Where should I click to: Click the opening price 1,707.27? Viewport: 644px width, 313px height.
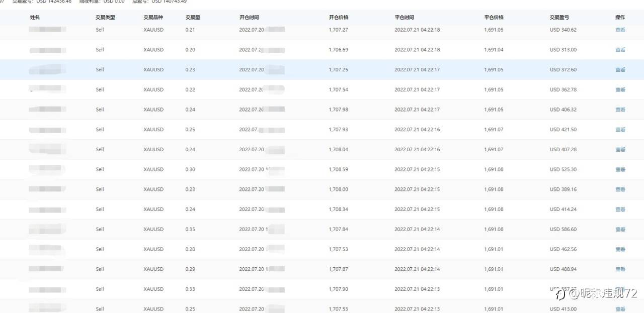point(338,30)
